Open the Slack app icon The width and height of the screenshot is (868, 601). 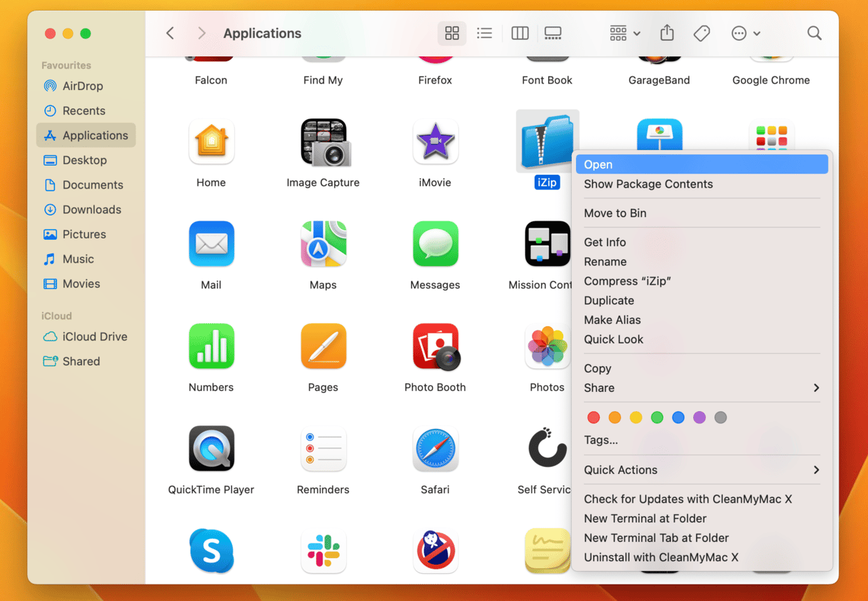click(x=323, y=550)
